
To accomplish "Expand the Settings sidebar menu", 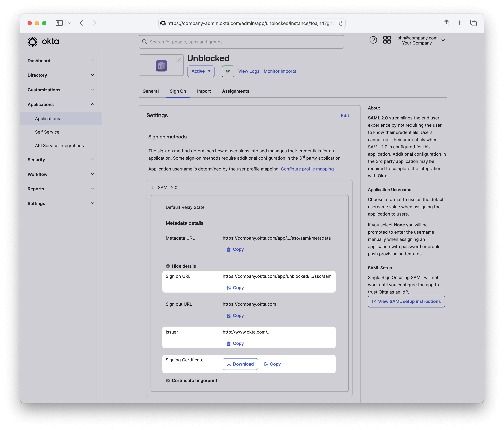I will (61, 203).
